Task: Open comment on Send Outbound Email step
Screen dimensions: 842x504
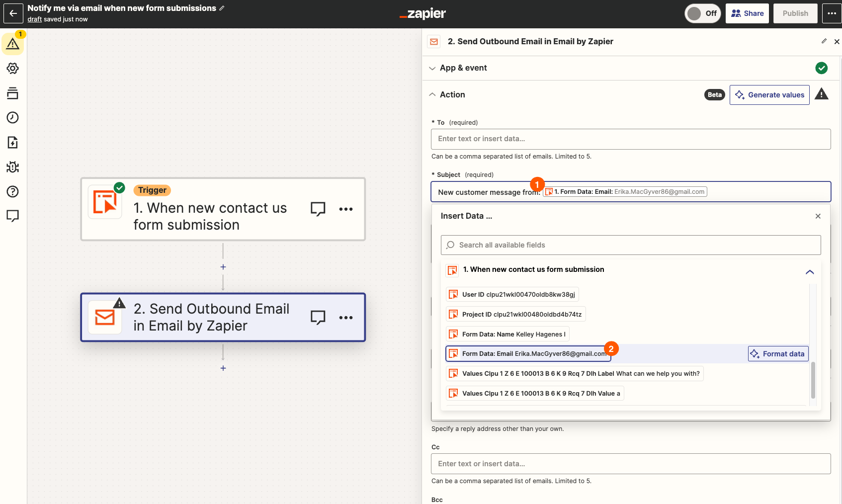Action: [318, 317]
